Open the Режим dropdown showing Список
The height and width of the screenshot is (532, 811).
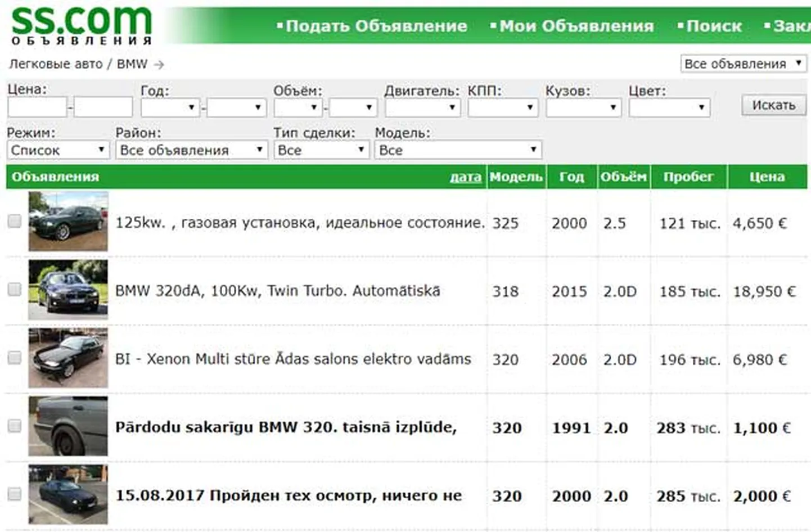pos(58,150)
